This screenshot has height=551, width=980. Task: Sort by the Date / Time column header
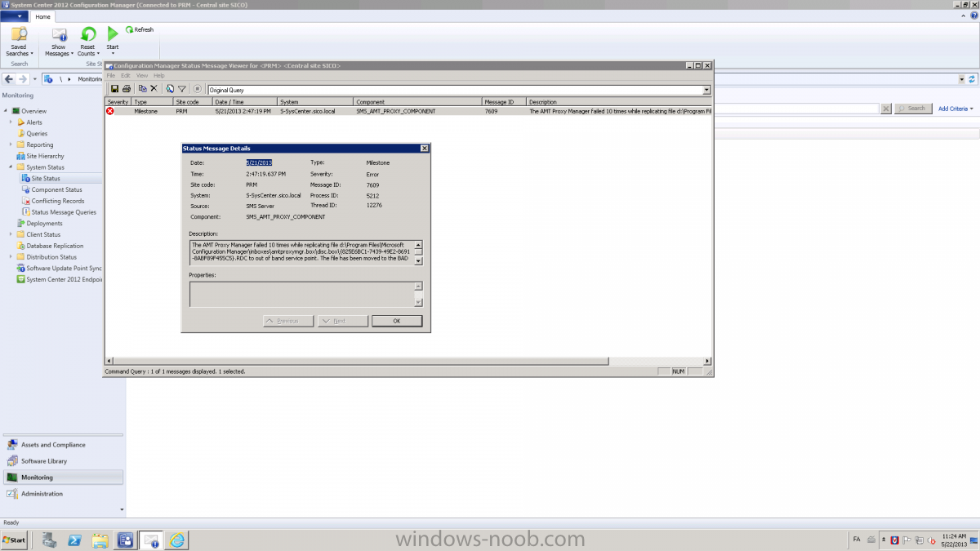click(x=245, y=102)
